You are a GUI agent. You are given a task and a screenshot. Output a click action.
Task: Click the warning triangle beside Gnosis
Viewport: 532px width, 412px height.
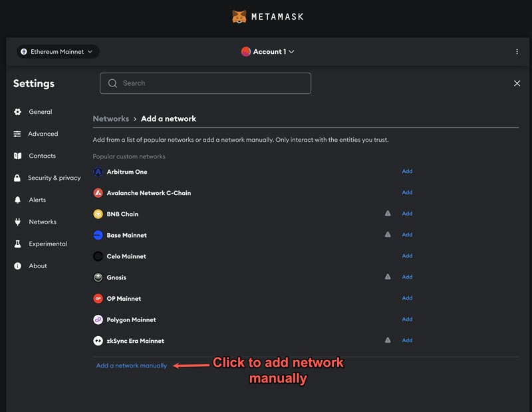pyautogui.click(x=388, y=277)
